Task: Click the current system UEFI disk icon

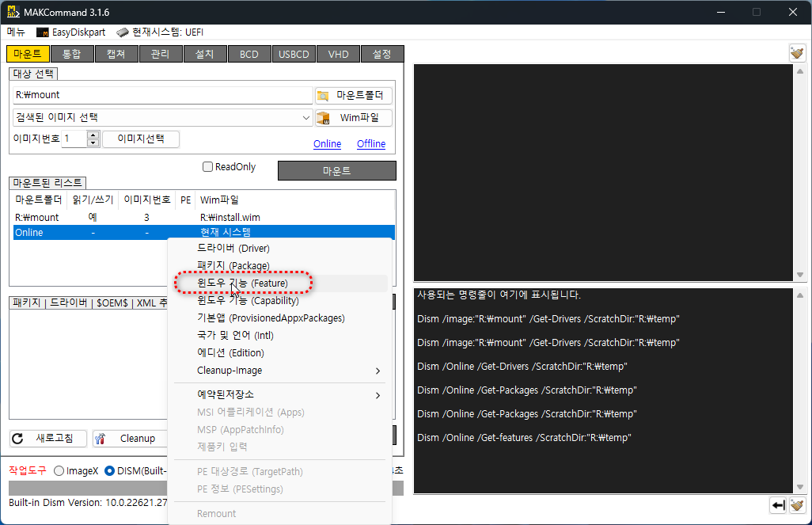Action: [122, 32]
